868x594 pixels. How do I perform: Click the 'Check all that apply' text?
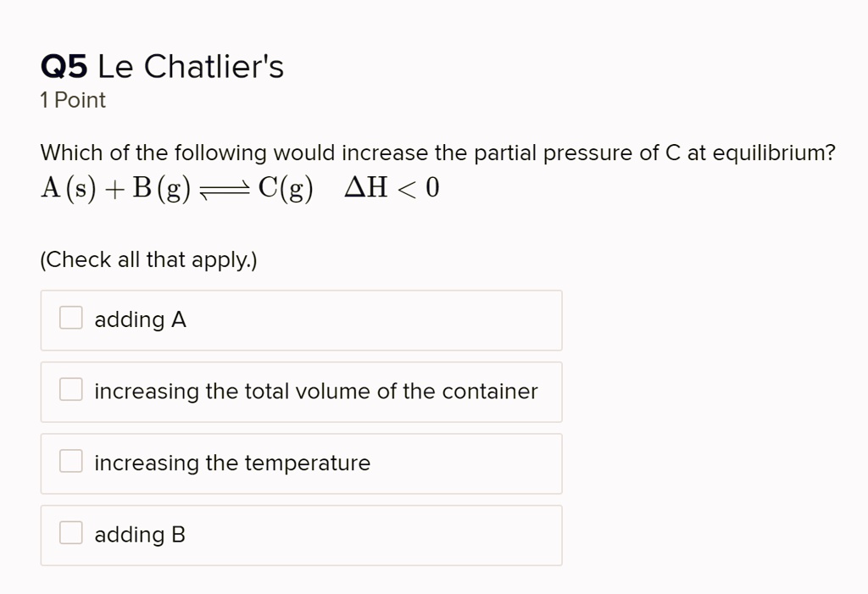(149, 259)
